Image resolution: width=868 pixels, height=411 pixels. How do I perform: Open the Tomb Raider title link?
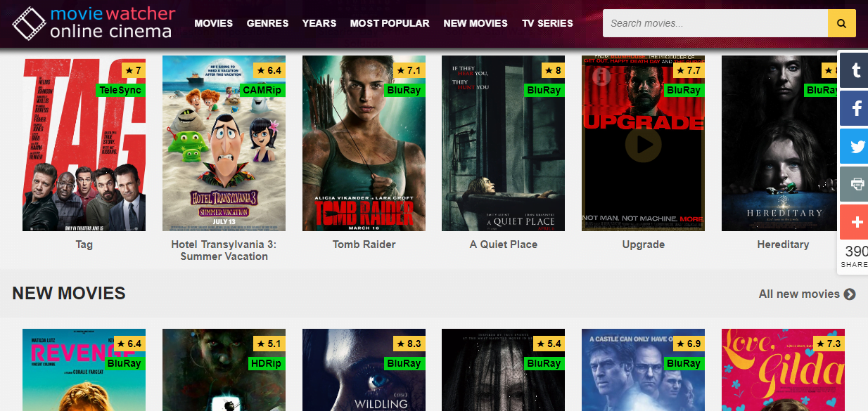[x=364, y=244]
